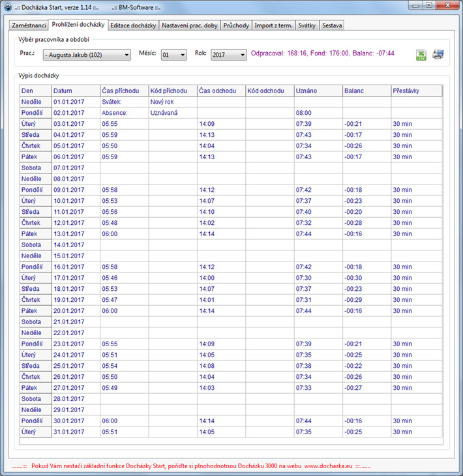The image size is (463, 476).
Task: Switch to Editace docházky tab
Action: click(133, 25)
